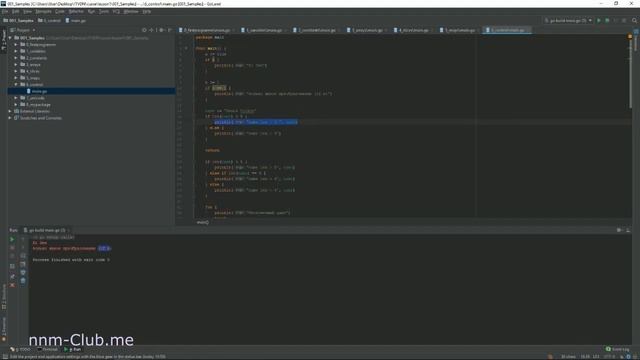Switch to the 5_maps main.go tab
This screenshot has width=640, height=360.
tap(460, 30)
